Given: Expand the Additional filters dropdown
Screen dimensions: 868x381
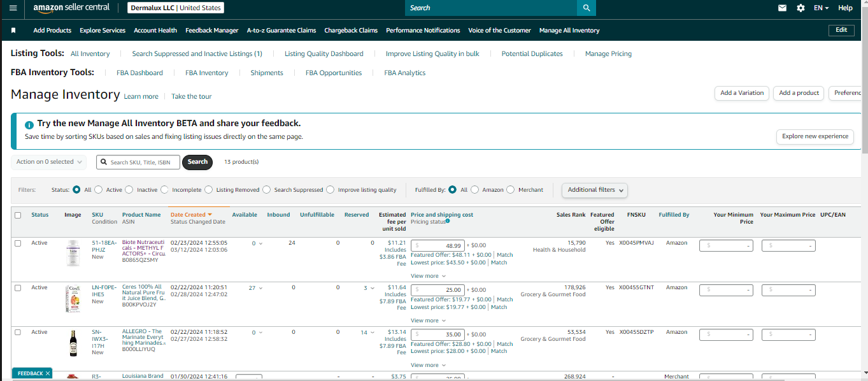Looking at the screenshot, I should [x=595, y=190].
